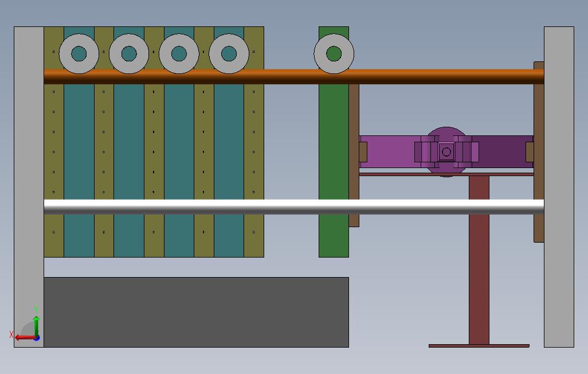Select brown bracket touching the green plate

coord(354,155)
